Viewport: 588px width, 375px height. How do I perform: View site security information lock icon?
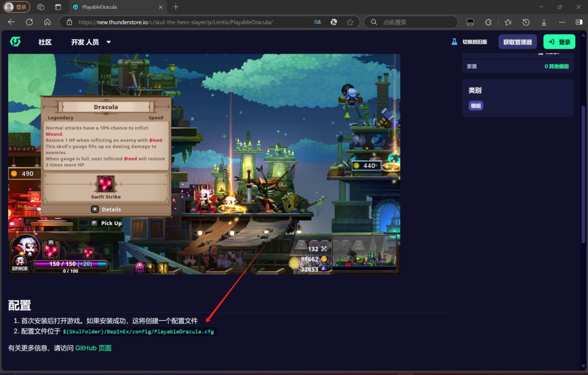69,22
